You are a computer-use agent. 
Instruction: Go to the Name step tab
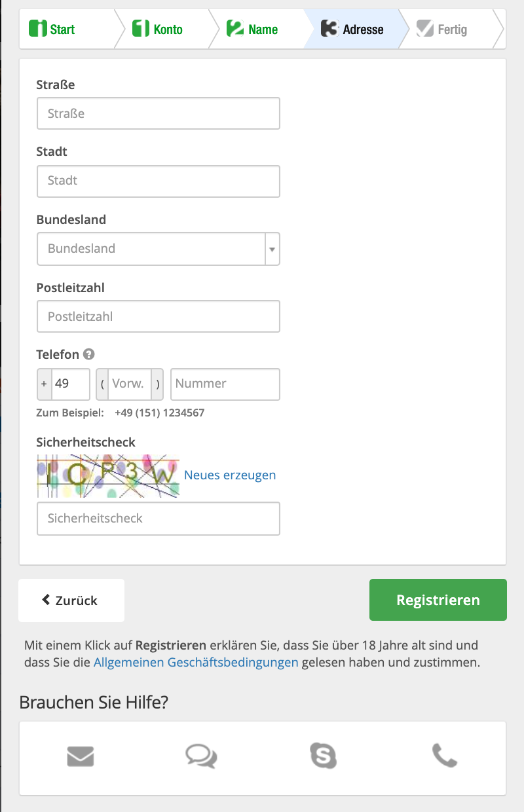pyautogui.click(x=252, y=29)
